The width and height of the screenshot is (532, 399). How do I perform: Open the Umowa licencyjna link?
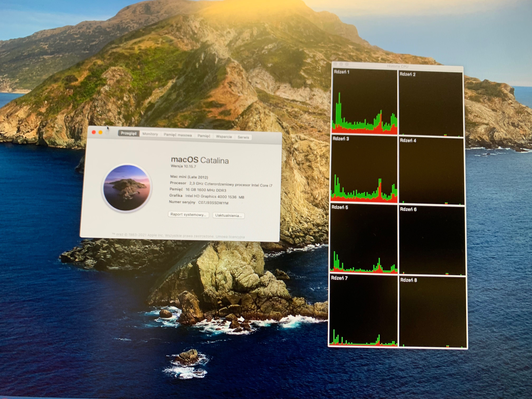coord(230,237)
